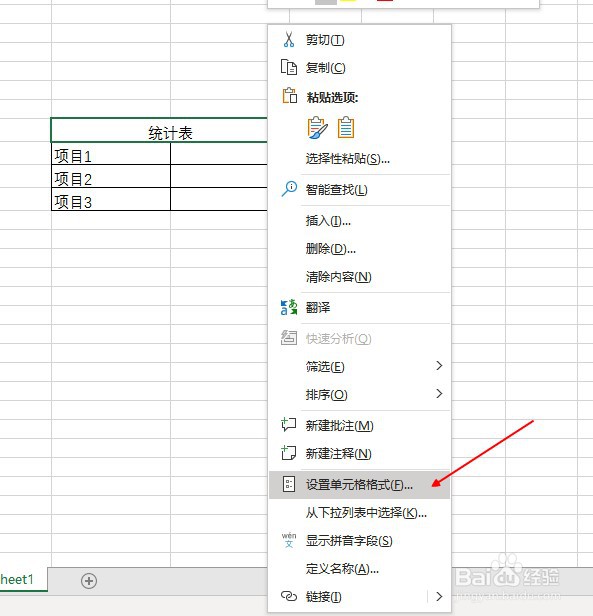Choose 翻译 menu entry
The image size is (593, 616).
[x=359, y=308]
